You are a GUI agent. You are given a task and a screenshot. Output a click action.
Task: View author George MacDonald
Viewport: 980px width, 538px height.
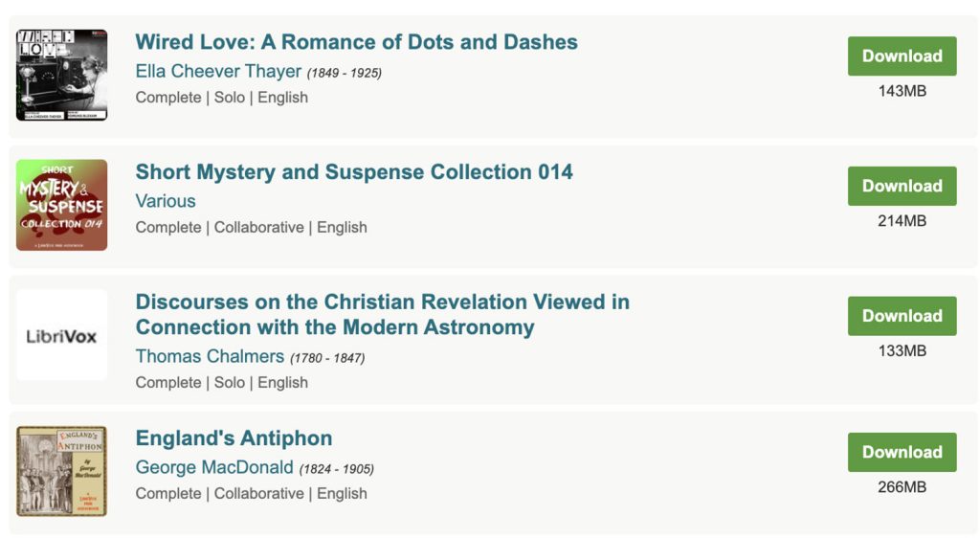pyautogui.click(x=214, y=467)
